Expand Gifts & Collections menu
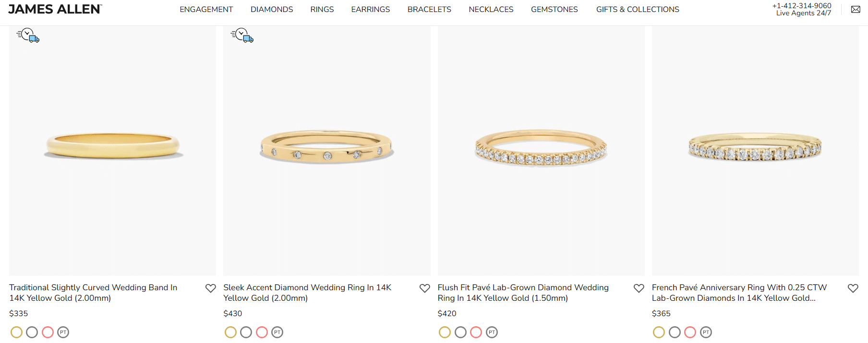 pyautogui.click(x=638, y=10)
